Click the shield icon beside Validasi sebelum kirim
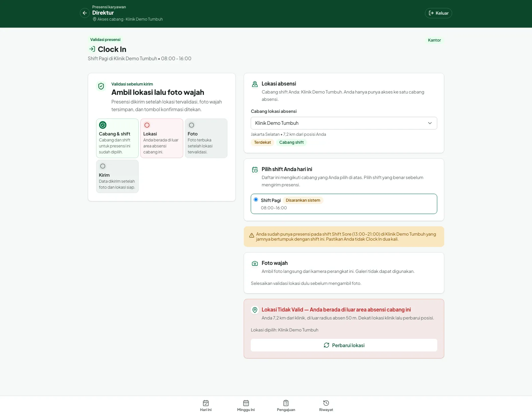 101,86
